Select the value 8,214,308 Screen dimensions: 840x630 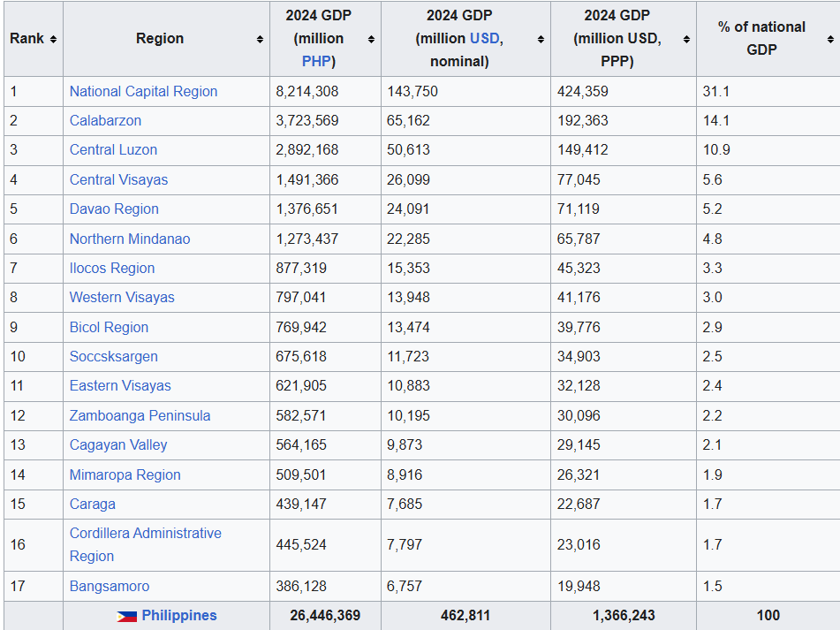307,92
